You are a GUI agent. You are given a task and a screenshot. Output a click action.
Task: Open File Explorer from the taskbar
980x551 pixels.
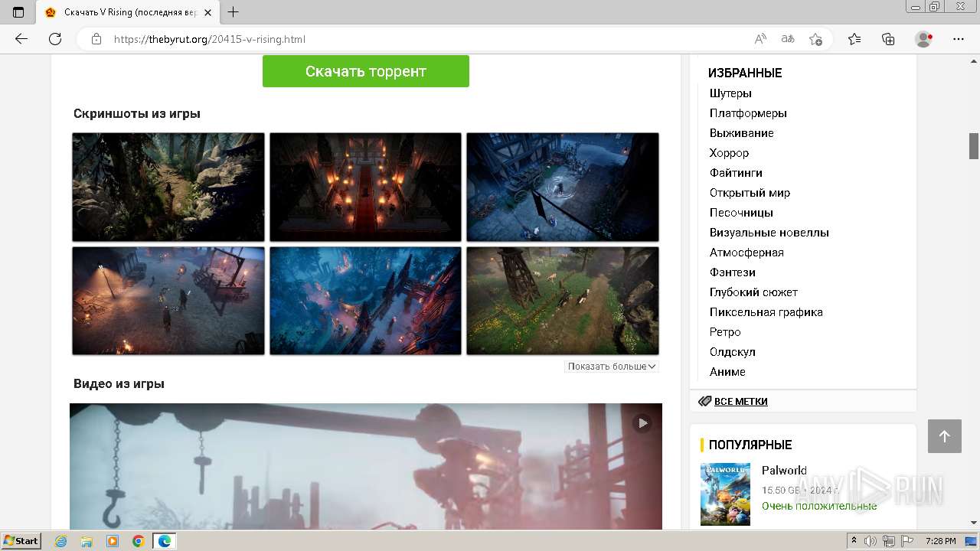87,541
